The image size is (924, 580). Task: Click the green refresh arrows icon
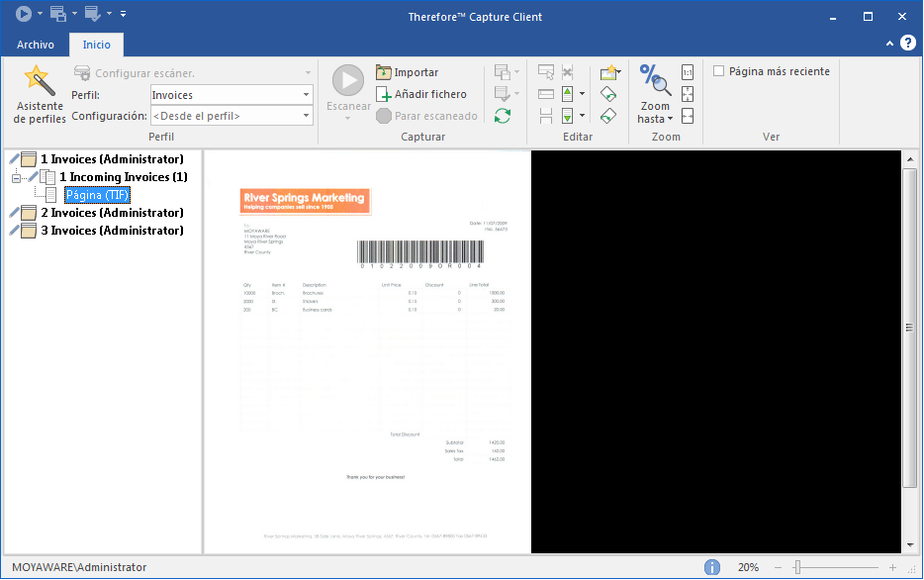click(503, 116)
